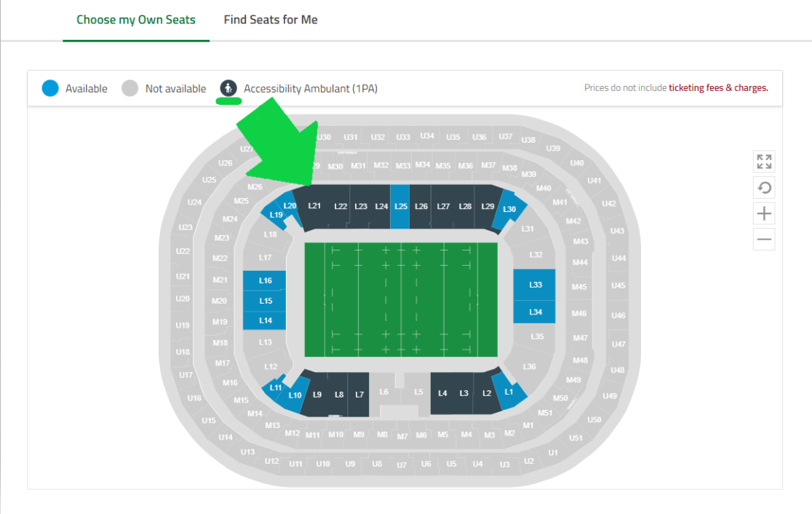Viewport: 812px width, 514px height.
Task: Click the Accessibility Ambulant legend icon
Action: pyautogui.click(x=228, y=89)
